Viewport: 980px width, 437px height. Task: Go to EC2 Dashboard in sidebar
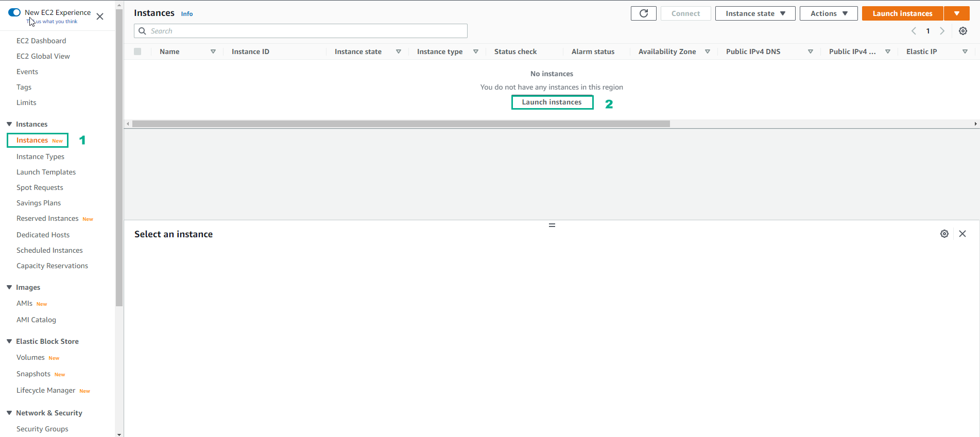click(x=41, y=41)
